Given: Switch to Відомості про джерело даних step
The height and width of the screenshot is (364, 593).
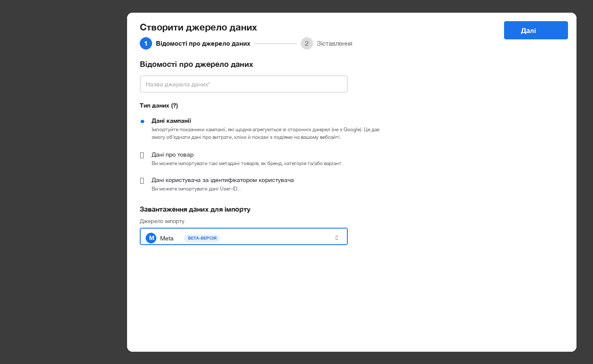Looking at the screenshot, I should [x=203, y=44].
